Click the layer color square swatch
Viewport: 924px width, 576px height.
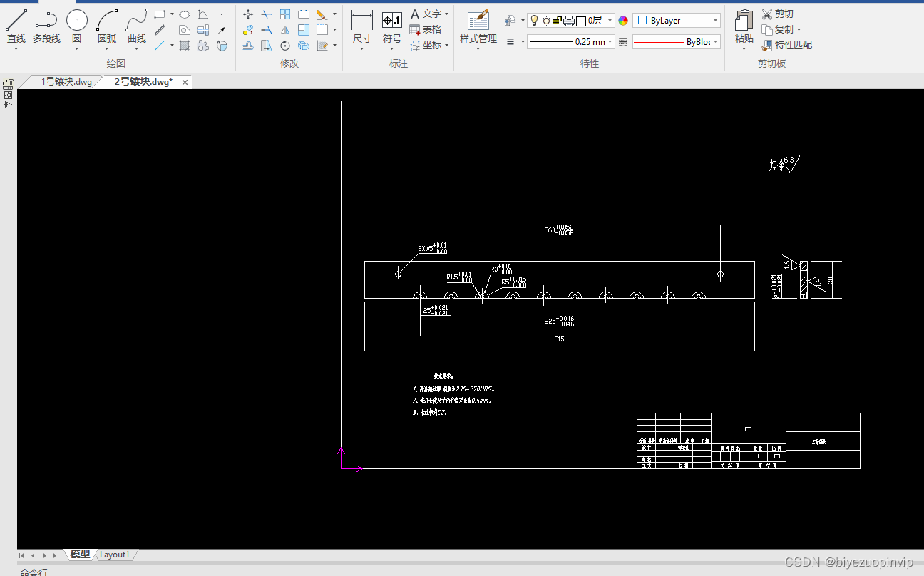581,21
